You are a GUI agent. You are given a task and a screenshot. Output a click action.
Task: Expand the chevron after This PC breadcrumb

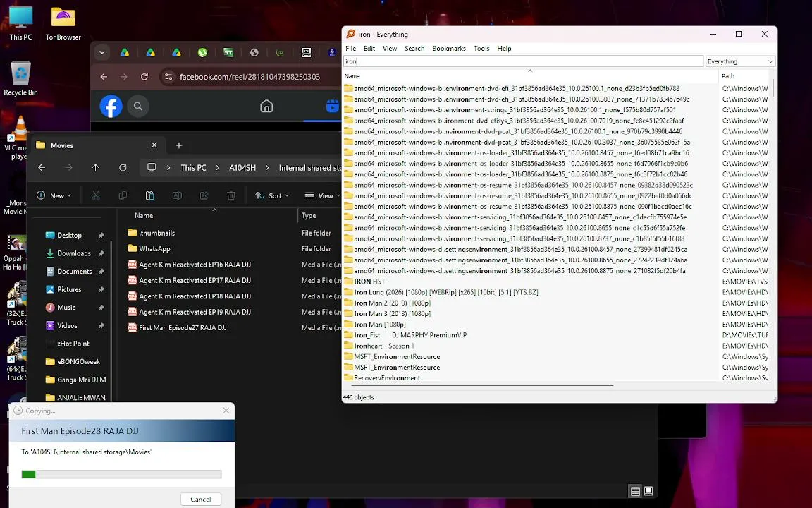pos(218,167)
